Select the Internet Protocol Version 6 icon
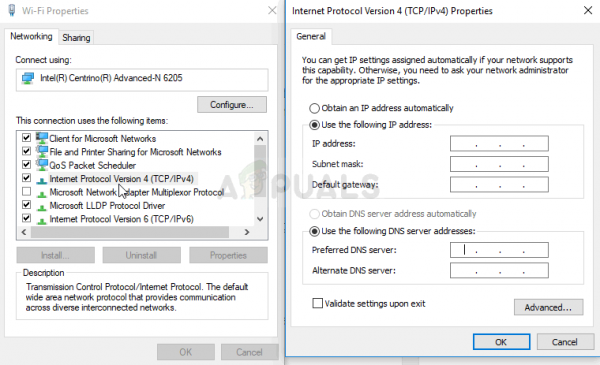The image size is (600, 365). 41,220
